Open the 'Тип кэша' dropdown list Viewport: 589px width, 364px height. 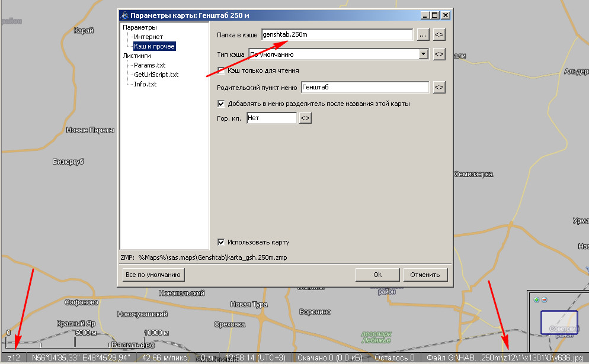tap(423, 54)
